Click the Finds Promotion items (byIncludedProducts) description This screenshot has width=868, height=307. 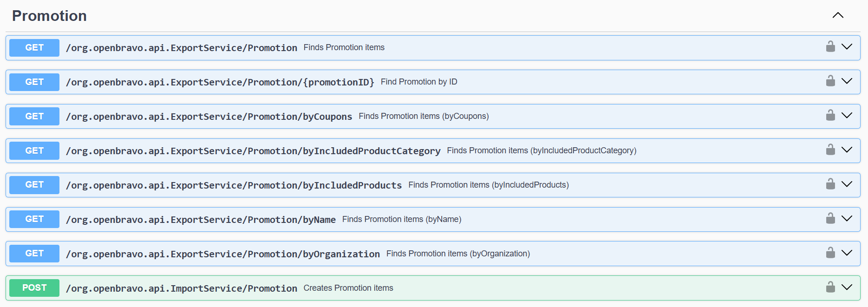coord(488,185)
